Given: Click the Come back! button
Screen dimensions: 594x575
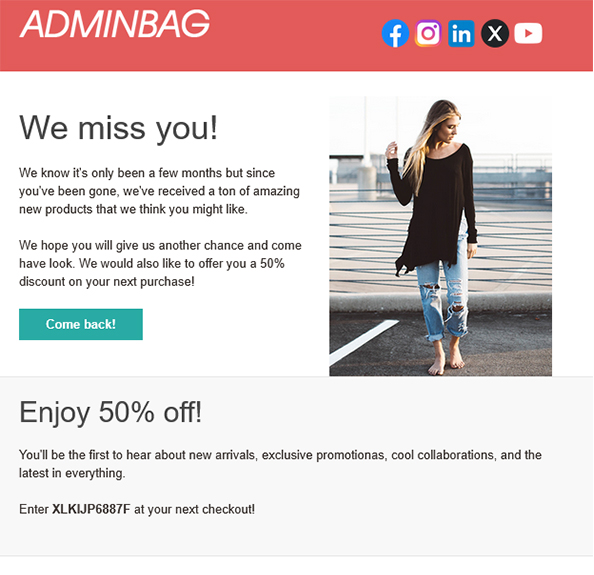Looking at the screenshot, I should (x=81, y=324).
